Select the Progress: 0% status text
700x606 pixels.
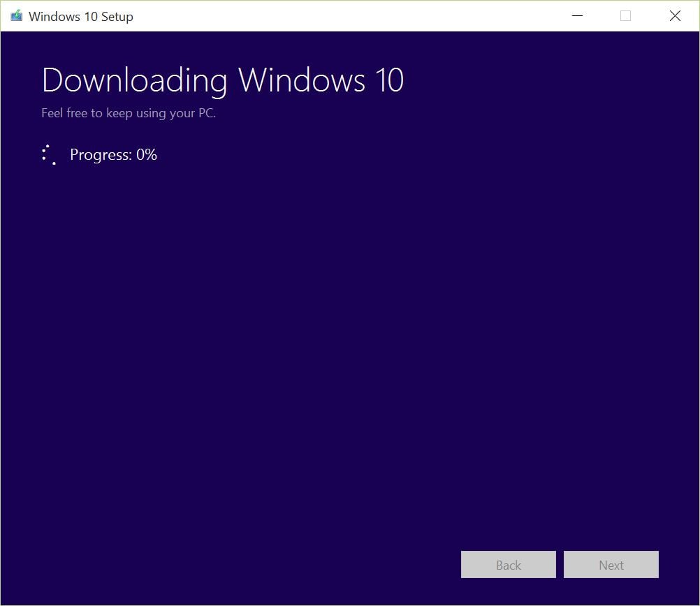point(113,154)
